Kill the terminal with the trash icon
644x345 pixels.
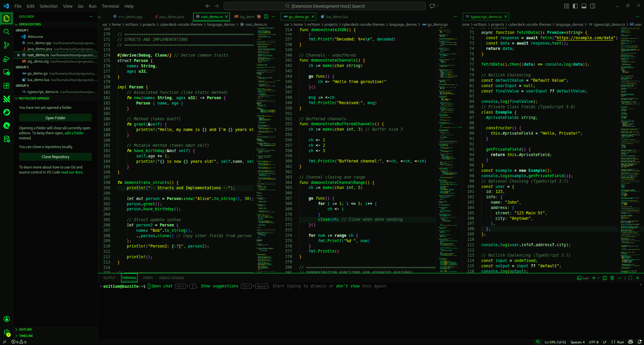pos(612,278)
